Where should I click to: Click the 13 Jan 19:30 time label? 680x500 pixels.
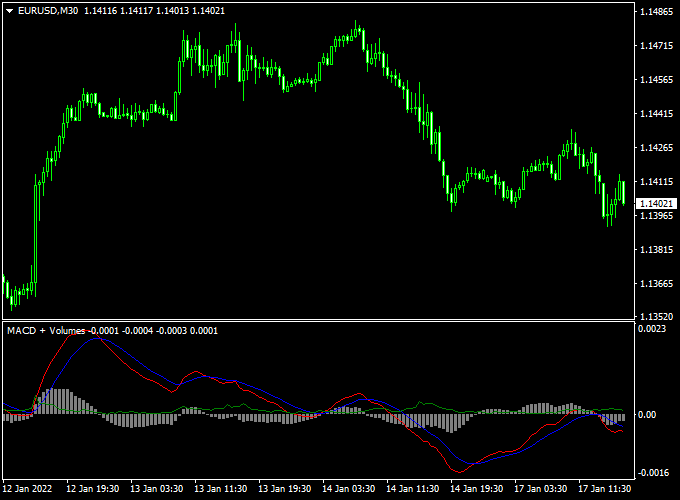(x=284, y=489)
